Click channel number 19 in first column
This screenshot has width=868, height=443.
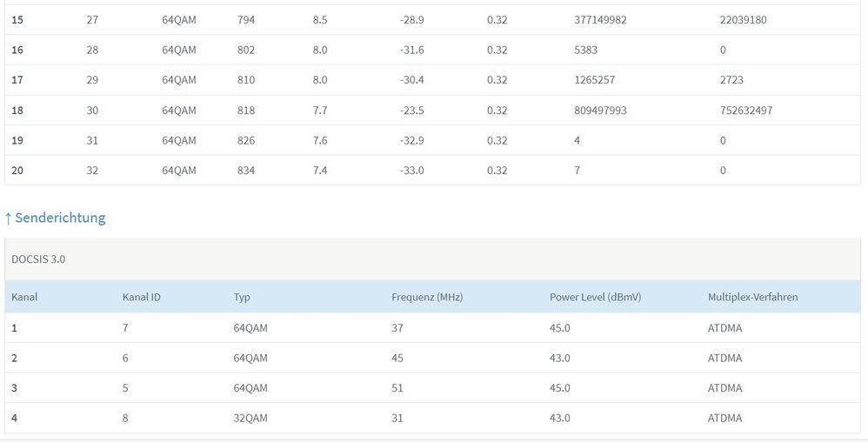pos(17,140)
